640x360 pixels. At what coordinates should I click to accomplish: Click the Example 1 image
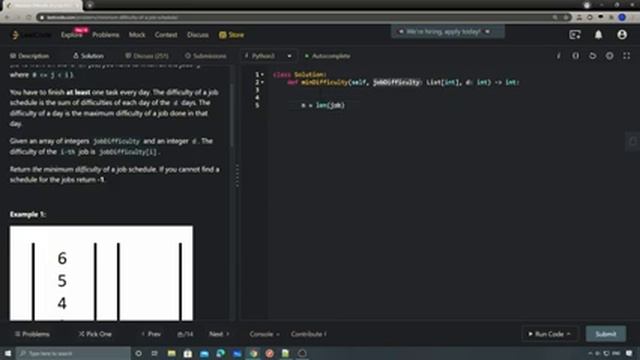click(x=101, y=273)
